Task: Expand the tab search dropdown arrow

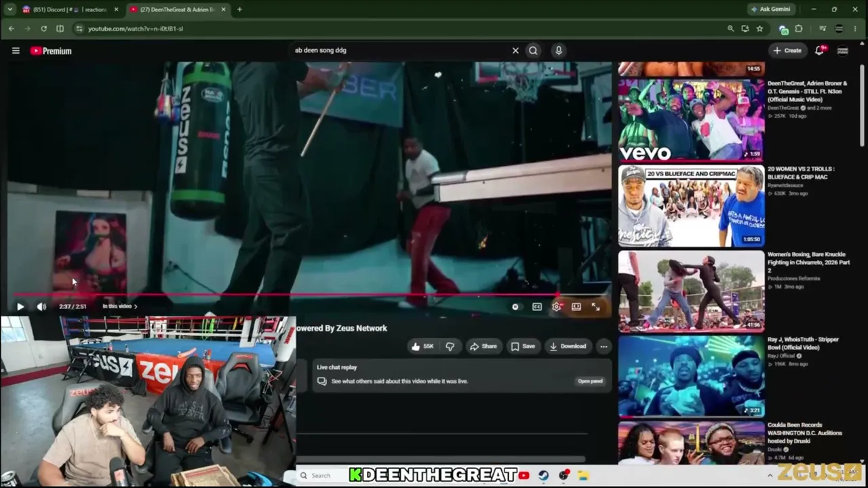Action: coord(9,9)
